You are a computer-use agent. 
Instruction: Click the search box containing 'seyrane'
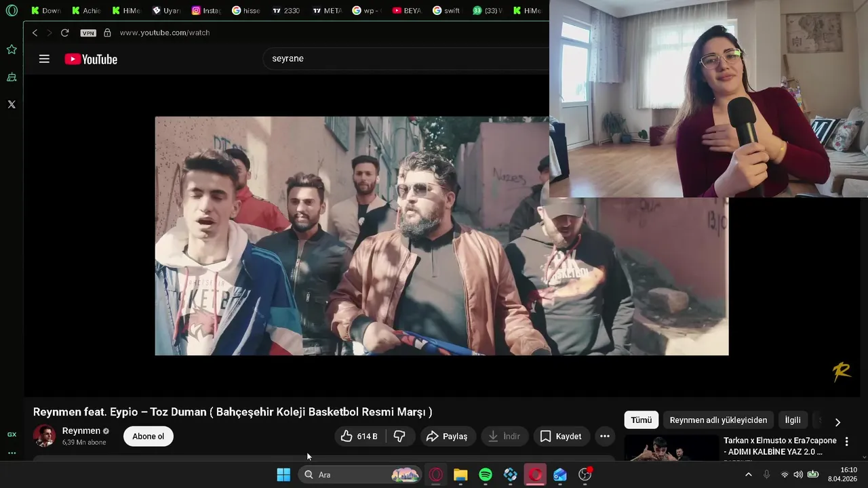click(406, 58)
